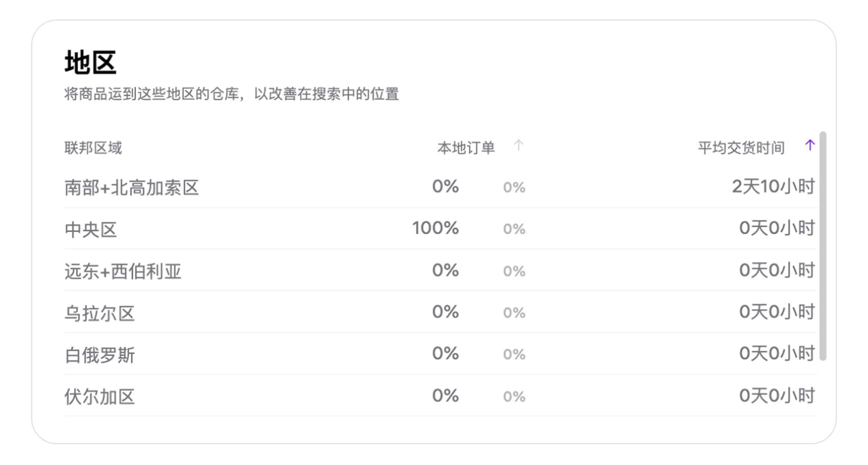Click the 平均交货时间 column header
The width and height of the screenshot is (868, 465).
point(741,148)
